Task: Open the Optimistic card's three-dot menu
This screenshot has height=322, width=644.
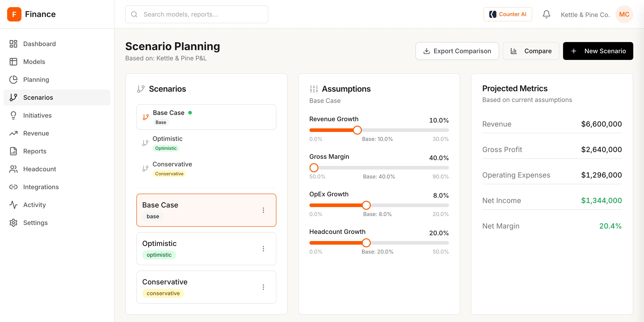Action: 263,249
